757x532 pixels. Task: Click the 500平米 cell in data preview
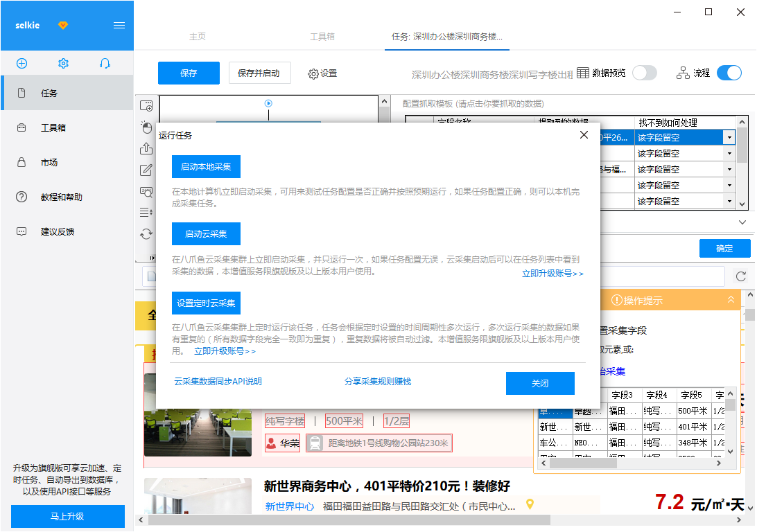tap(693, 411)
